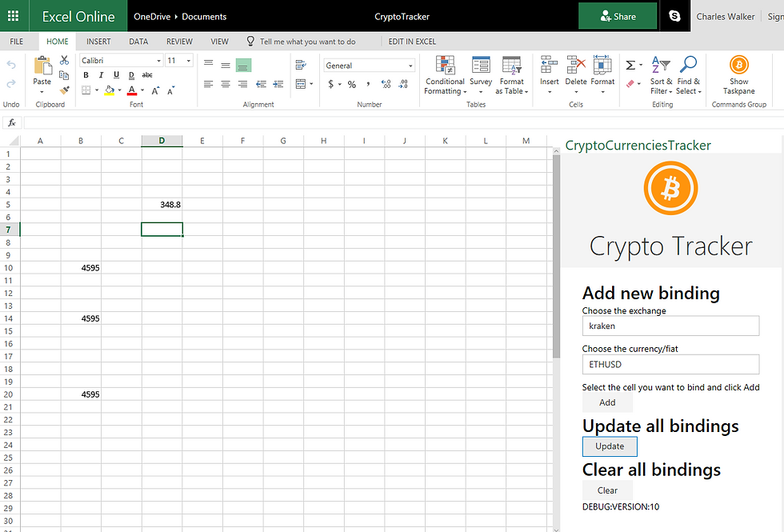Click the Increase Decimal icon
The image size is (784, 532).
point(386,84)
